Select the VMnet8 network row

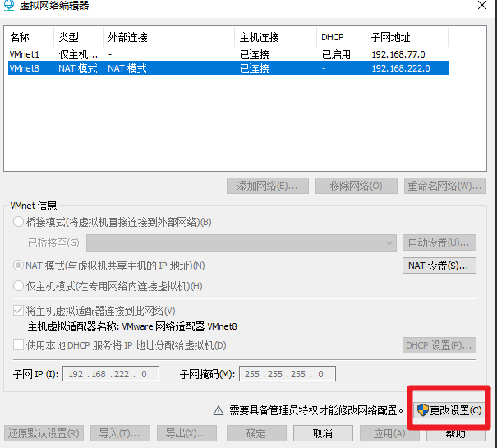[x=228, y=68]
